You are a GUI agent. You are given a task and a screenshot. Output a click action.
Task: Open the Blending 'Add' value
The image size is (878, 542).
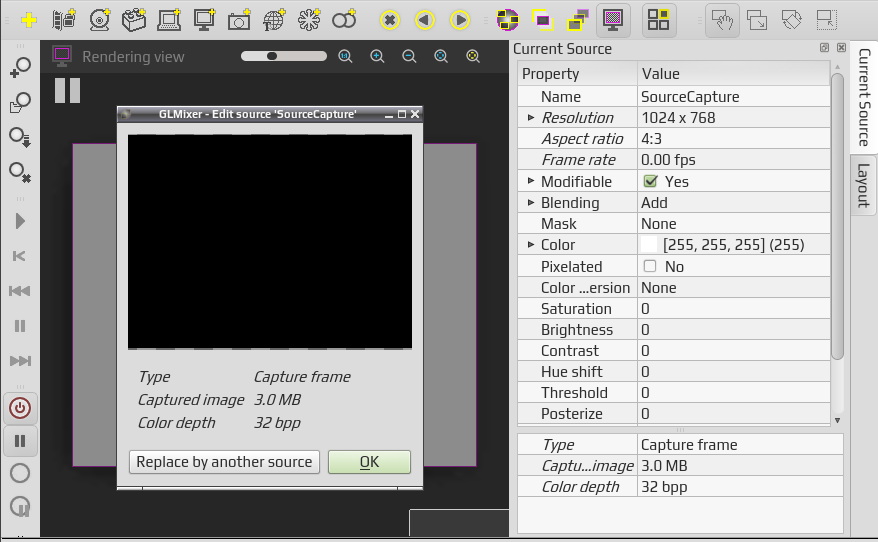(x=734, y=203)
